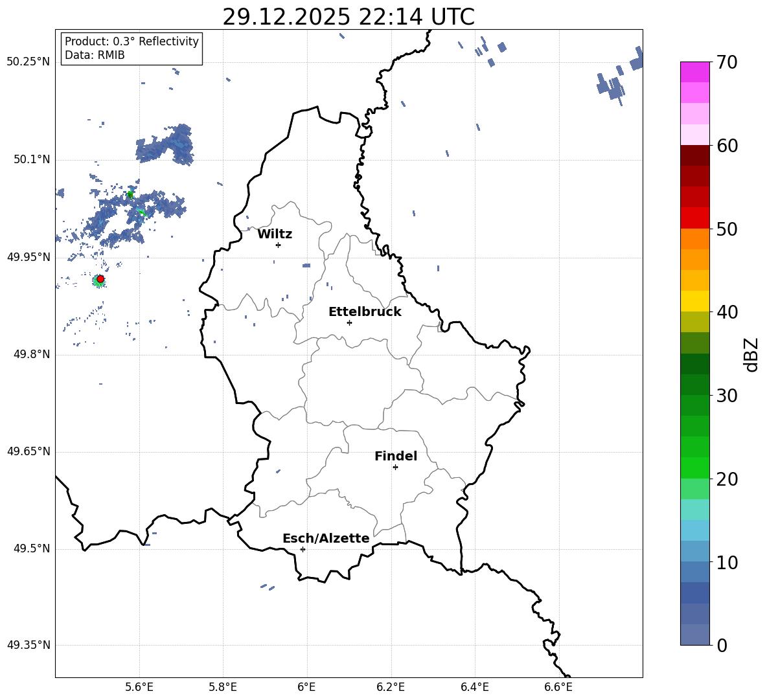
Task: Click the colorbar tick label 60
Action: click(x=727, y=146)
